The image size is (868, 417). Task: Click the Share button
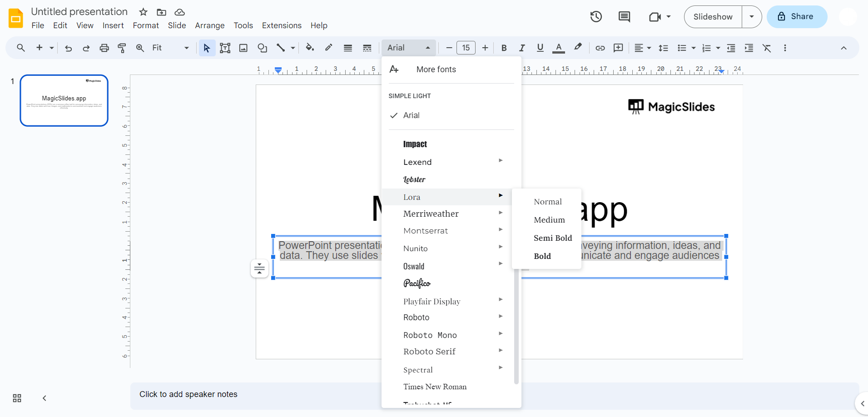coord(797,17)
